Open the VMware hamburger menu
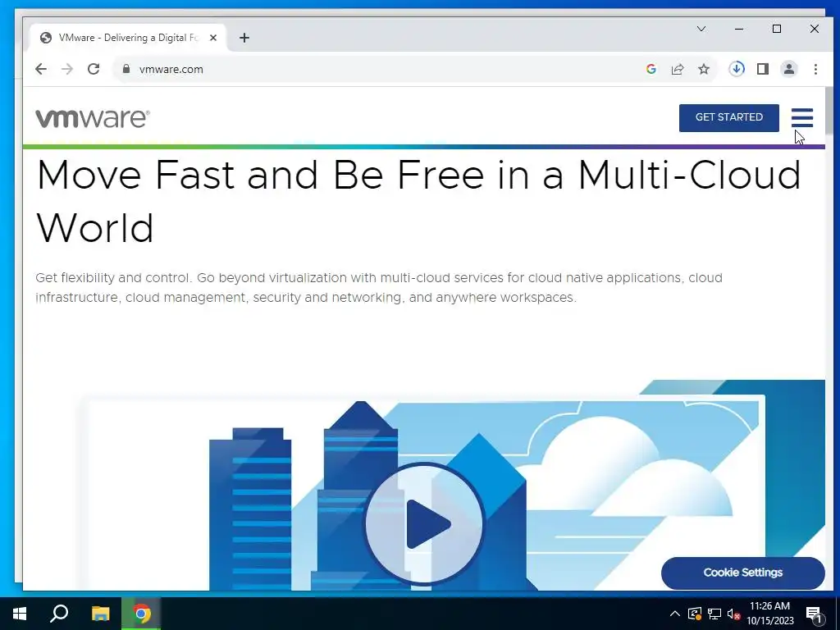840x630 pixels. coord(802,118)
